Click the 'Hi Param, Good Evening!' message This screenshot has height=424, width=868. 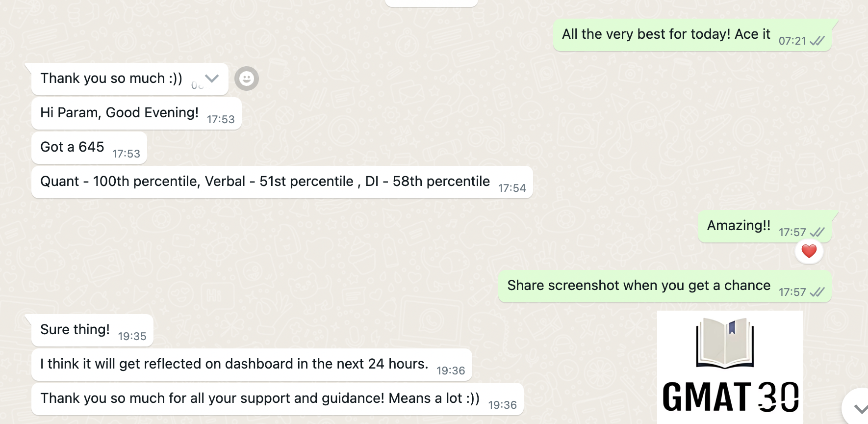point(120,113)
